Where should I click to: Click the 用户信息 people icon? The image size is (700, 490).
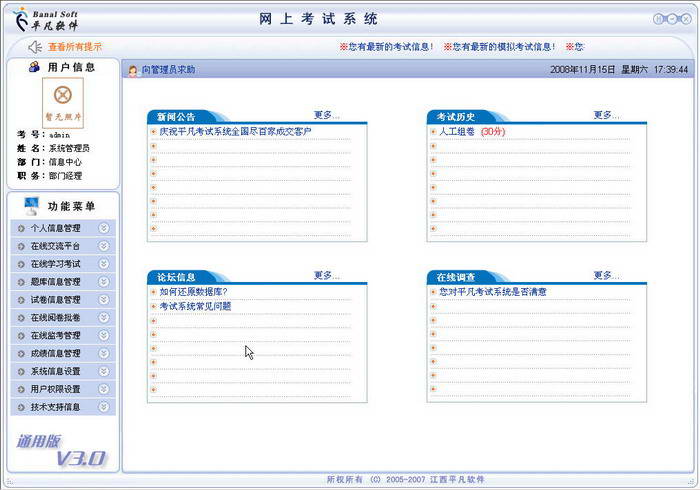click(x=34, y=67)
